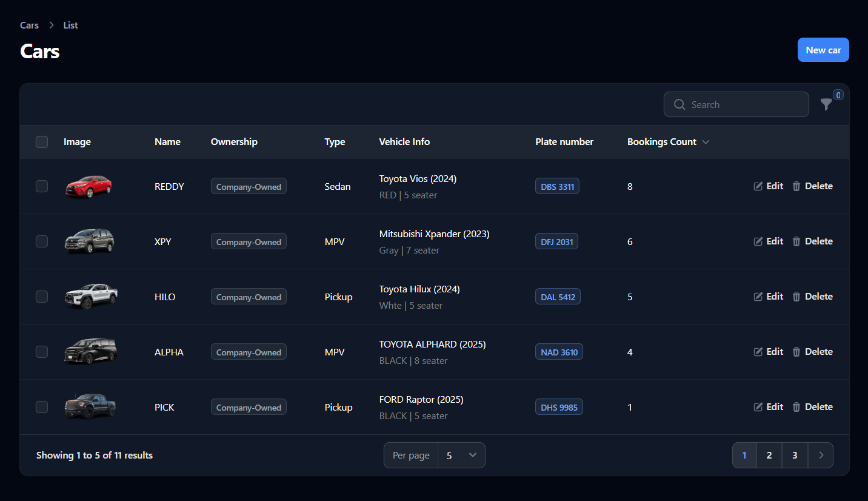Screen dimensions: 868x501
Task: Click the edit pencil icon for ALPHA
Action: coord(758,352)
